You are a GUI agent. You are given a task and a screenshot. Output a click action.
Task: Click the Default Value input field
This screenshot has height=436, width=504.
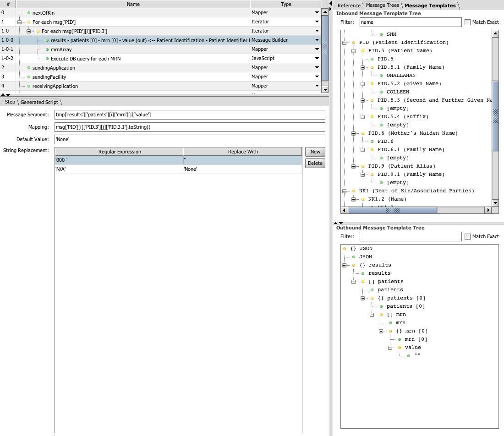[189, 139]
